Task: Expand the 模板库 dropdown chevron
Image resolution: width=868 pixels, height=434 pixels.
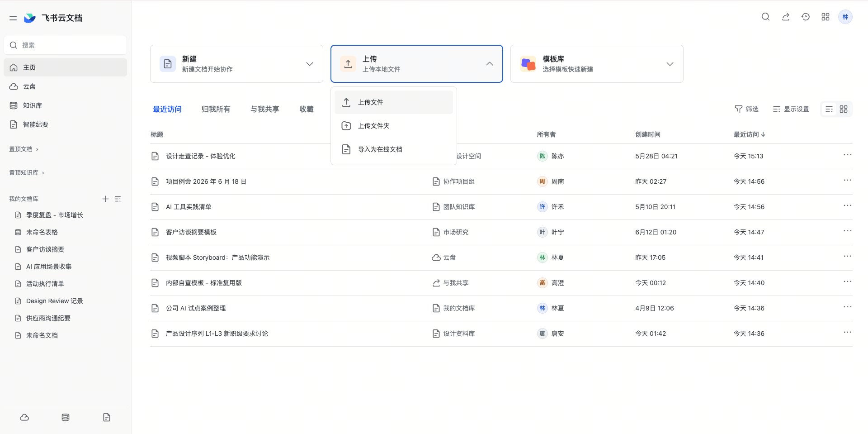Action: [670, 64]
